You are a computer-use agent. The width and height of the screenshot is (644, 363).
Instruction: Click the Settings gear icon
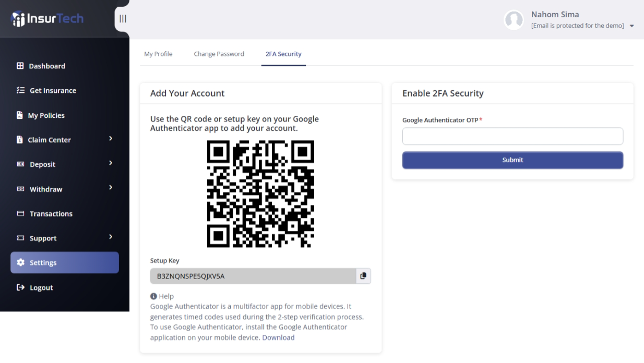click(21, 263)
